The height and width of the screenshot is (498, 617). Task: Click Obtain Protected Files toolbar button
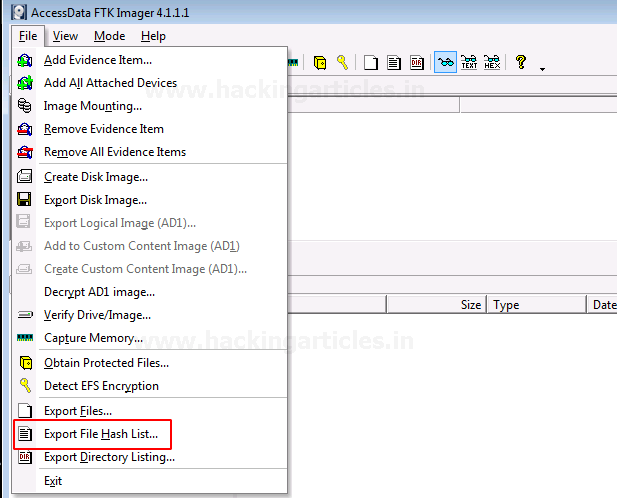click(320, 63)
